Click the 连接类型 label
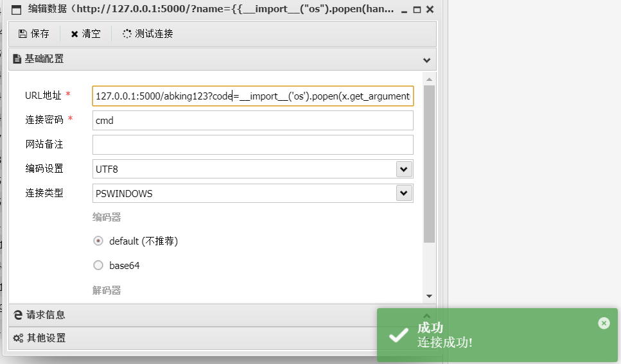This screenshot has width=621, height=364. click(44, 193)
